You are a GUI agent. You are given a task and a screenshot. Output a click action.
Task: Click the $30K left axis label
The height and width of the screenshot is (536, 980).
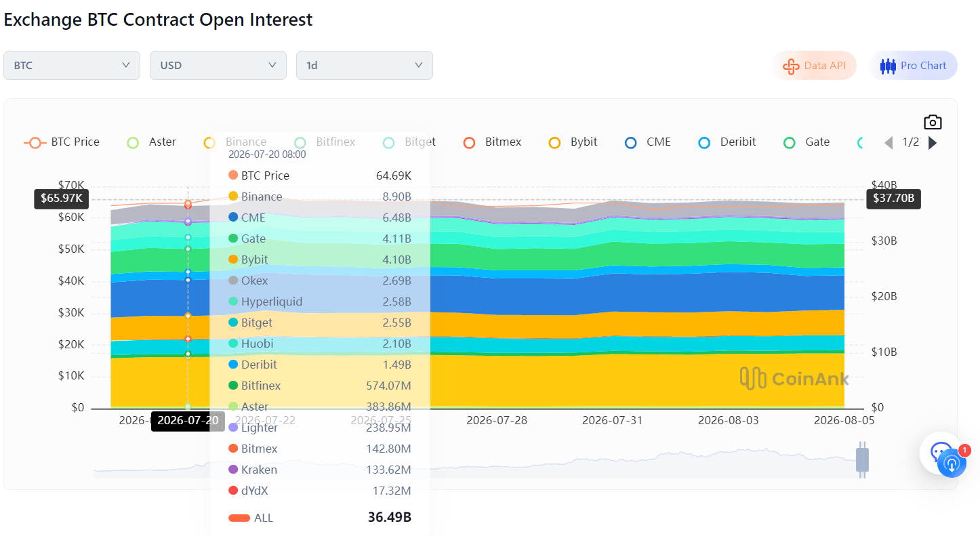[x=71, y=313]
